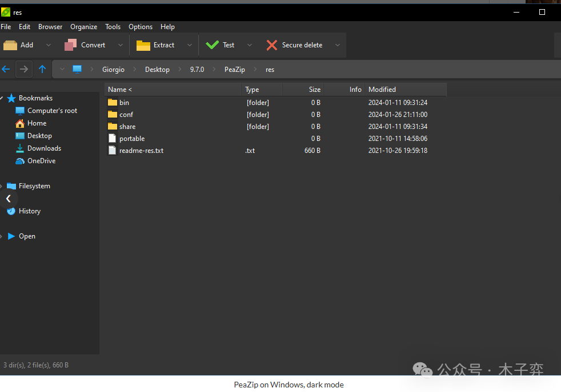Image resolution: width=561 pixels, height=392 pixels.
Task: Sort files by Modified column header
Action: pos(382,90)
